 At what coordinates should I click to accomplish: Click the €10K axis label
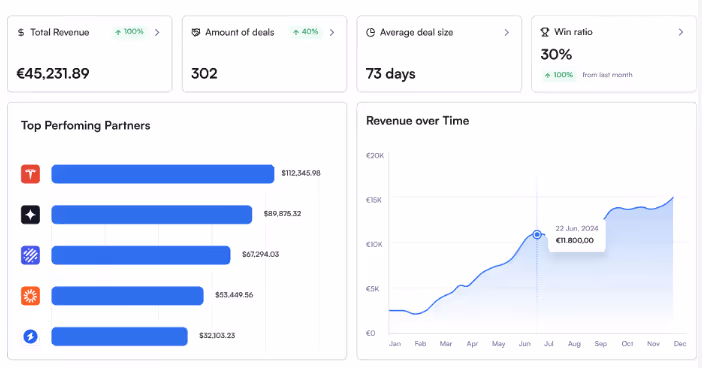click(x=374, y=244)
